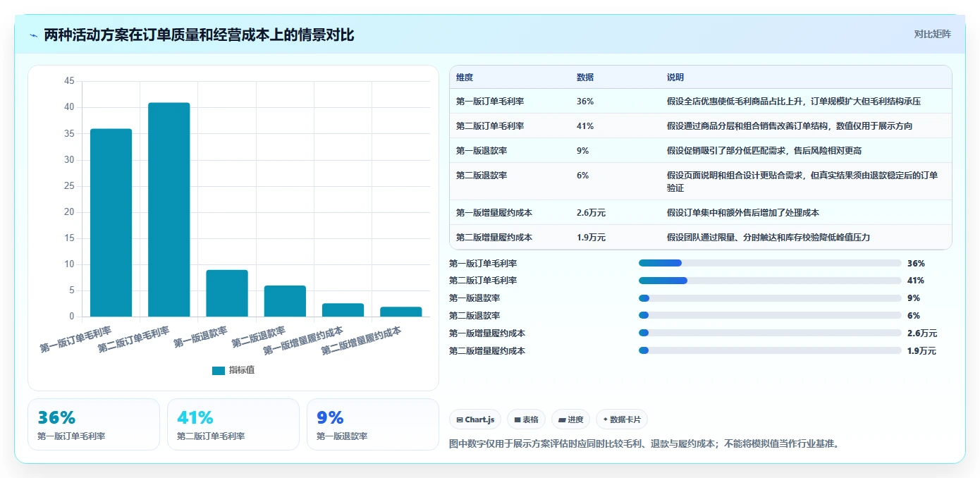
Task: Click the 1.9万元 value beside the progress bar
Action: 922,351
